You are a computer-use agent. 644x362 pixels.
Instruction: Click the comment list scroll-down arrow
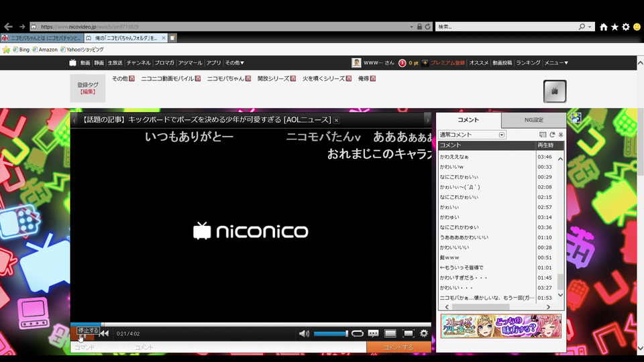click(561, 296)
